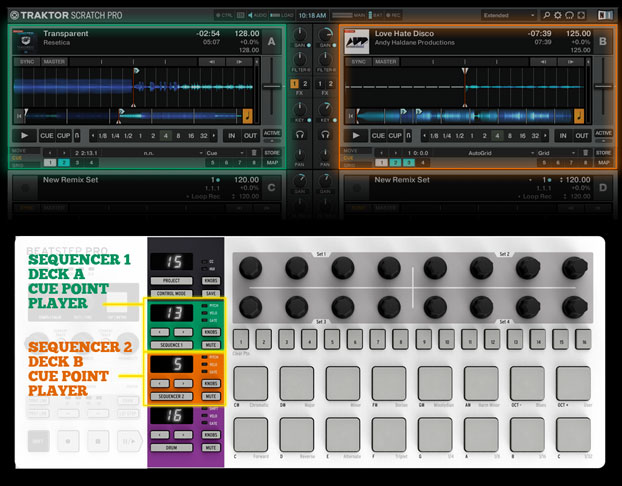Switch Deck B panel to GRID tab
Image resolution: width=622 pixels, height=486 pixels.
pos(357,165)
